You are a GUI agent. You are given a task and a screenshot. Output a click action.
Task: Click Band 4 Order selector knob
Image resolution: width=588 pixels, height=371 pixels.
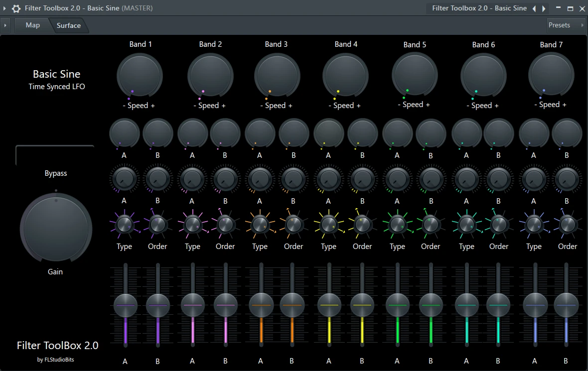point(362,225)
